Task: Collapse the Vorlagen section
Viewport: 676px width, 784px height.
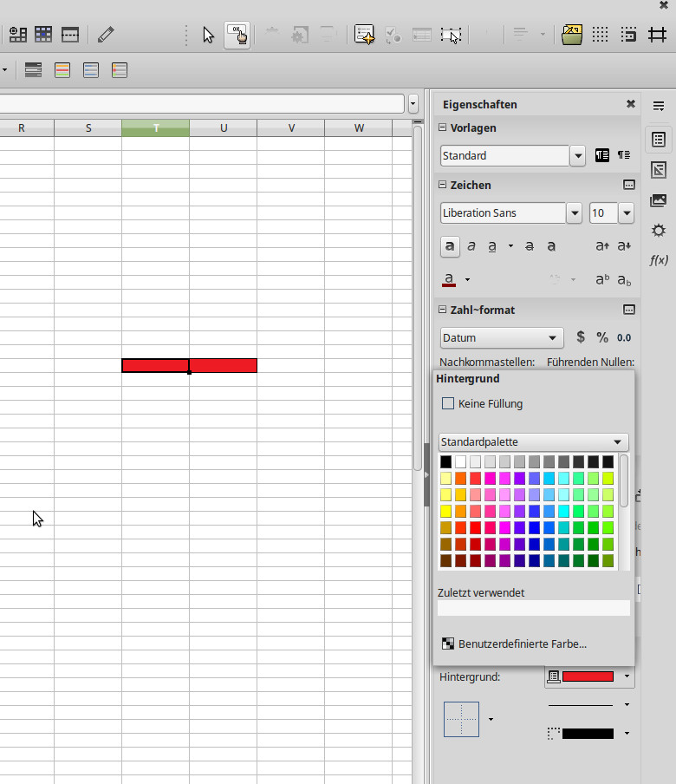Action: [x=443, y=127]
